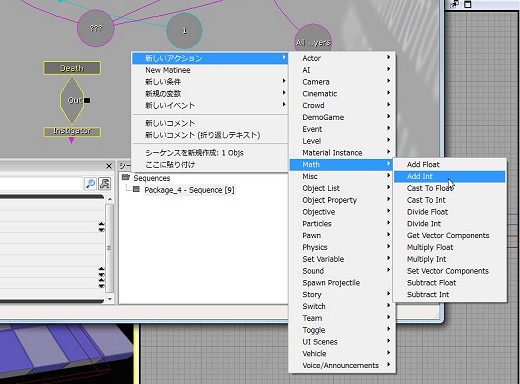Screen dimensions: 520x384
Task: Select the Sequences root icon in tree
Action: point(126,177)
